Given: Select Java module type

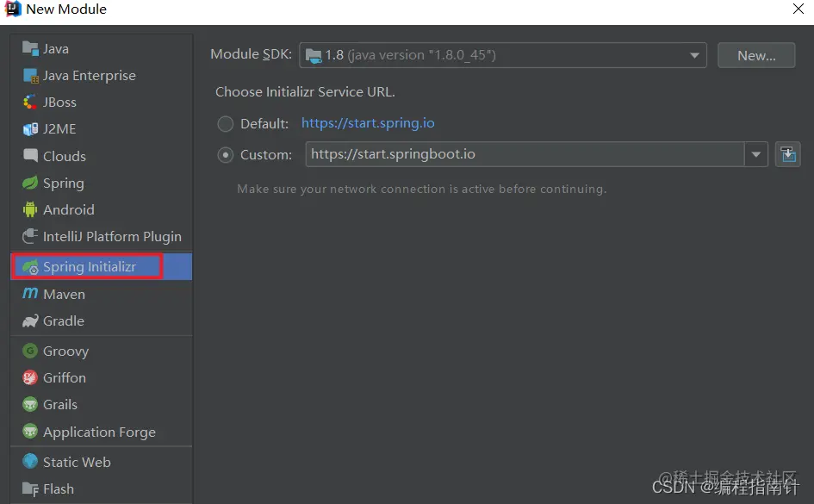Looking at the screenshot, I should click(102, 48).
